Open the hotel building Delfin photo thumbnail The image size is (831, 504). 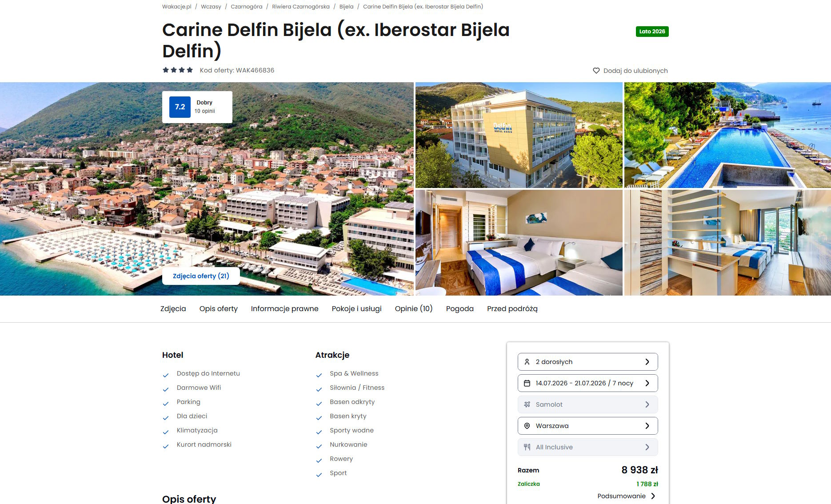click(x=519, y=135)
